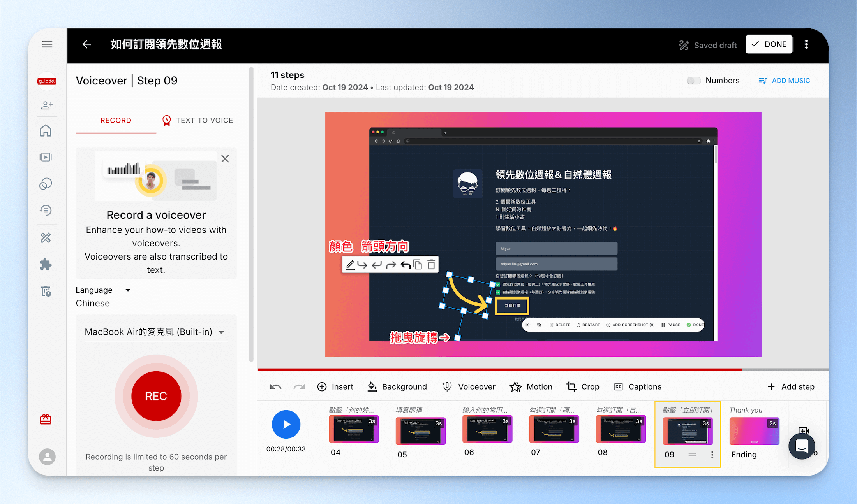Check the second newsletter checkbox
857x504 pixels.
pyautogui.click(x=498, y=292)
